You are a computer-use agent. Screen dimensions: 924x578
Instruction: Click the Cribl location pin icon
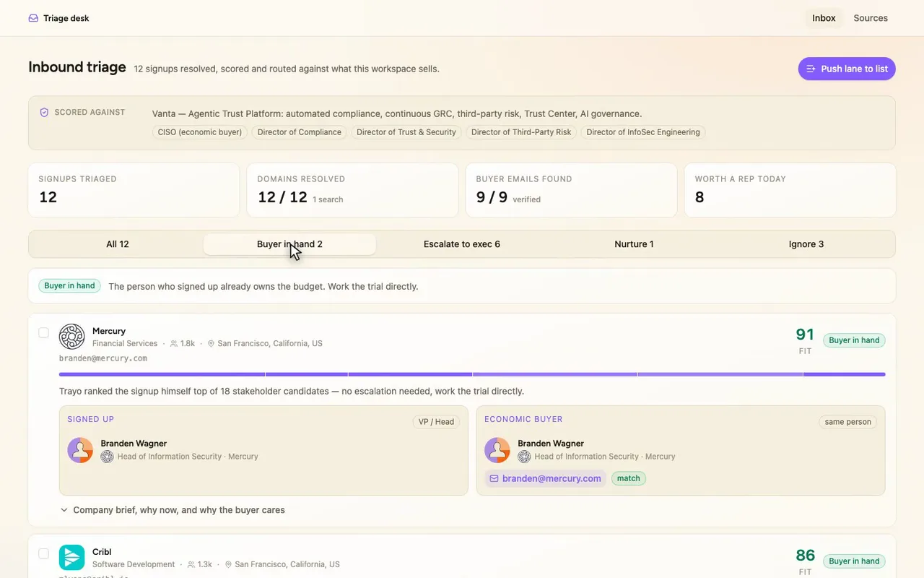coord(229,565)
